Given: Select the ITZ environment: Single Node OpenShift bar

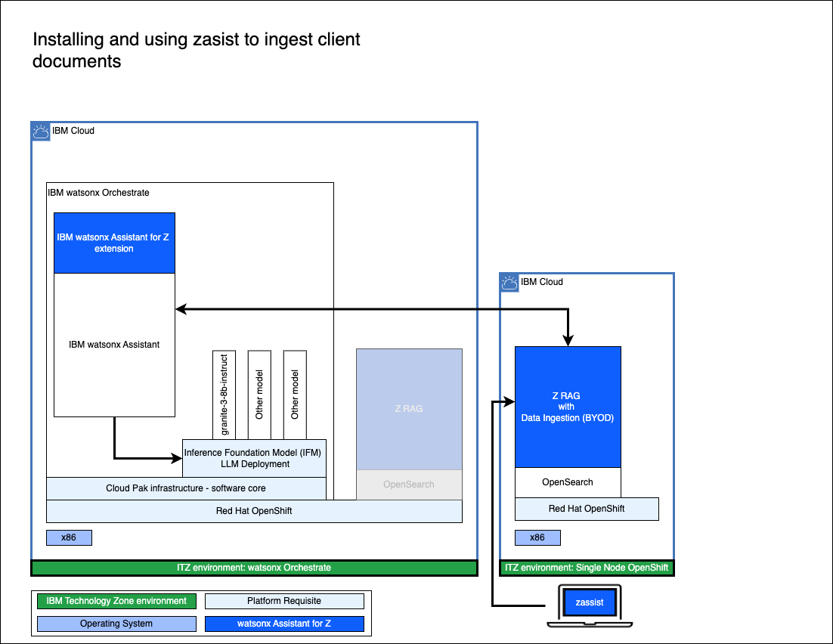Looking at the screenshot, I should (x=587, y=568).
